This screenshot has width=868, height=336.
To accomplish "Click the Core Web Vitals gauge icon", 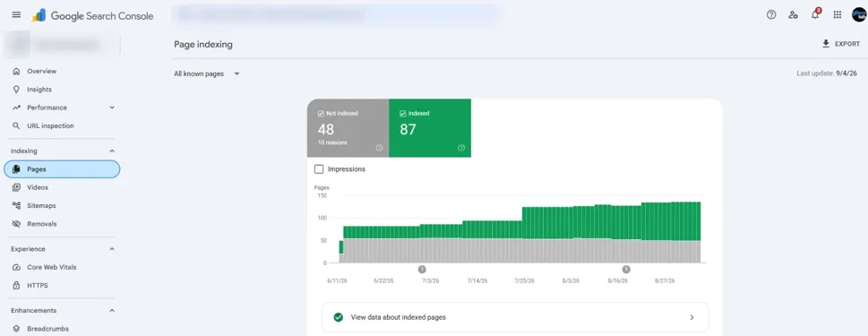I will click(16, 267).
